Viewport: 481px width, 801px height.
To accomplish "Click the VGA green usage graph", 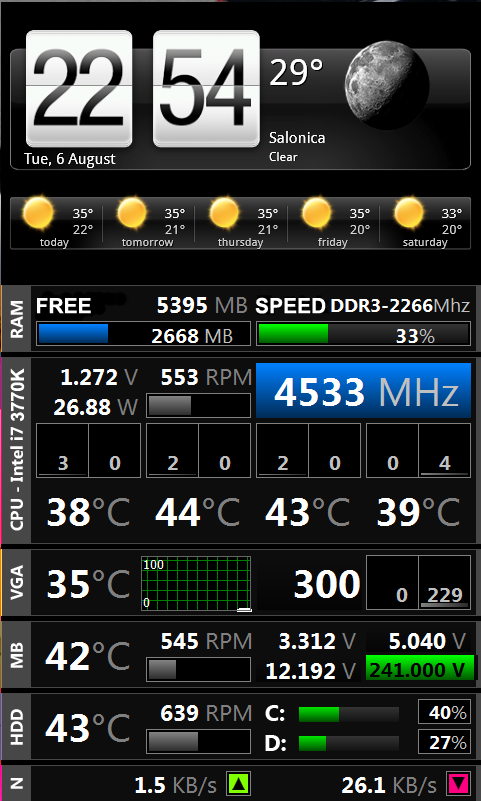I will 196,583.
